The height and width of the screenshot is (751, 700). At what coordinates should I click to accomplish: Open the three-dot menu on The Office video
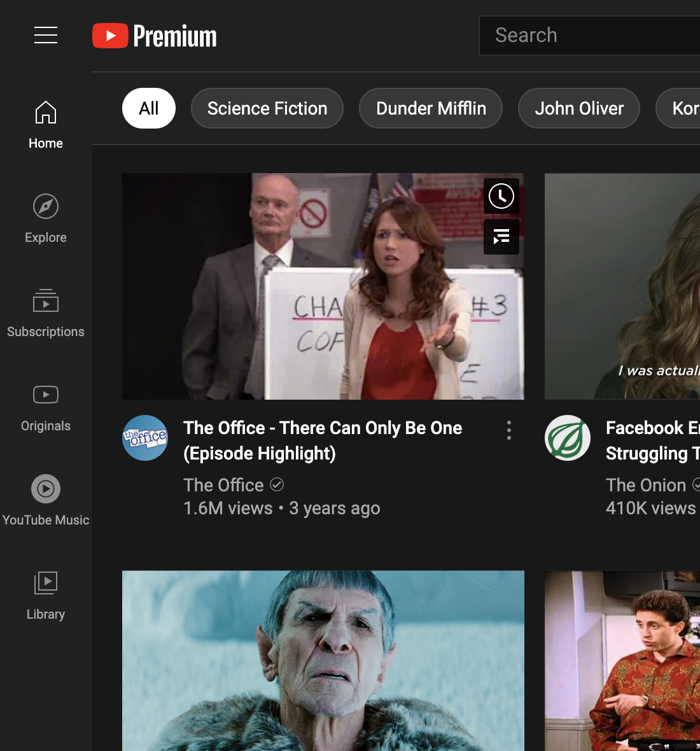click(x=508, y=430)
